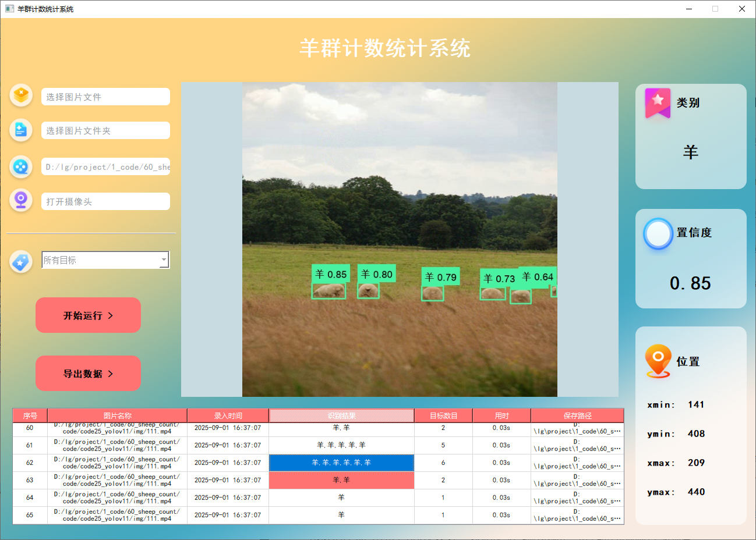
Task: Click the app icon in title bar
Action: tap(9, 9)
